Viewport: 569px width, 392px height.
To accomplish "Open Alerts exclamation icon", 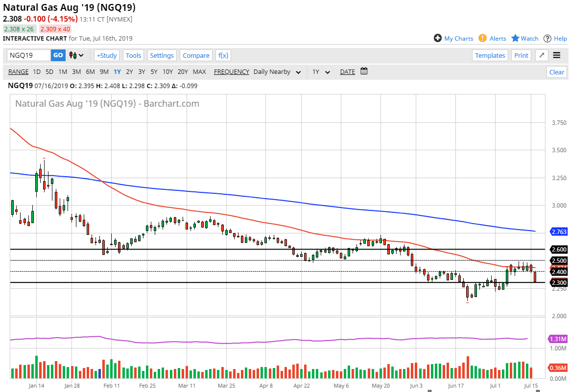I will pyautogui.click(x=482, y=38).
